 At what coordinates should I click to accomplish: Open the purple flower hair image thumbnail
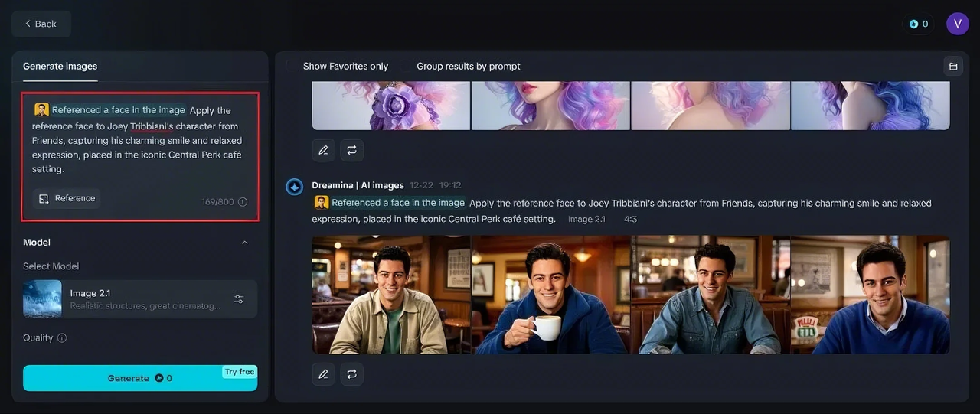point(391,106)
